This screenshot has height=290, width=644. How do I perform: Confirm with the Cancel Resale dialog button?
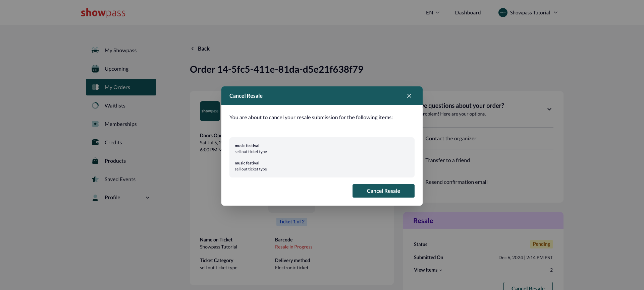pyautogui.click(x=383, y=191)
